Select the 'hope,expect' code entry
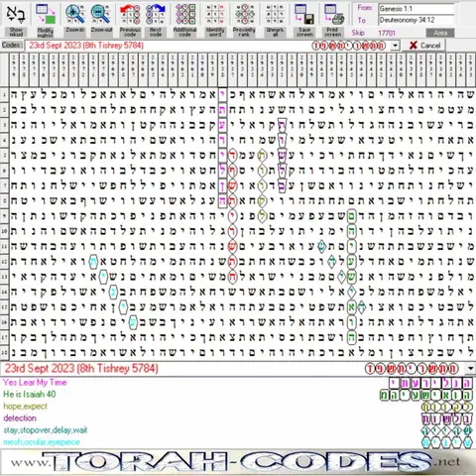 click(x=26, y=407)
